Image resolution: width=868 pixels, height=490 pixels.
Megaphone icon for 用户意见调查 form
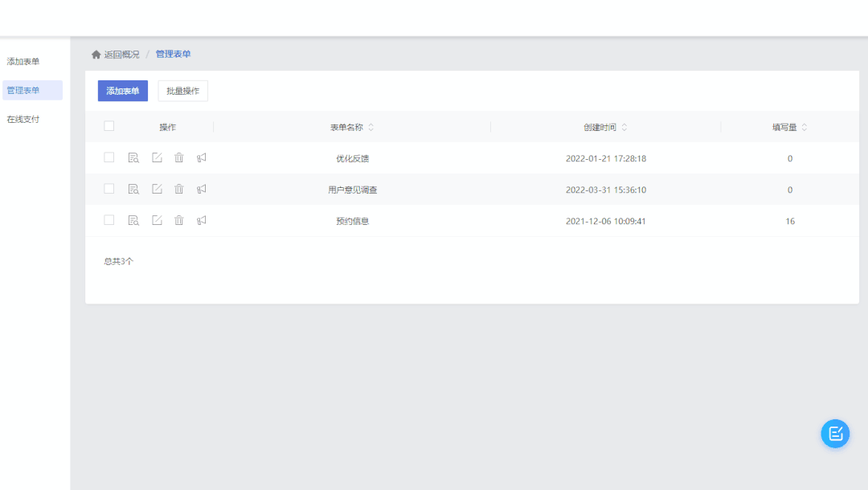202,189
